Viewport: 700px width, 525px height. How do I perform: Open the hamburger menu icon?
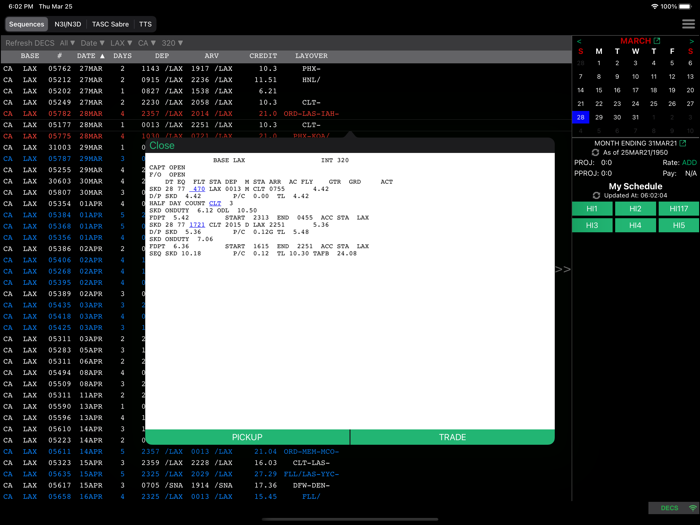[x=688, y=24]
